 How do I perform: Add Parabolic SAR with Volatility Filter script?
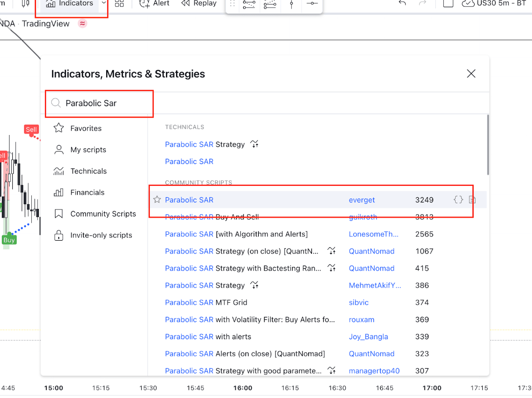250,320
